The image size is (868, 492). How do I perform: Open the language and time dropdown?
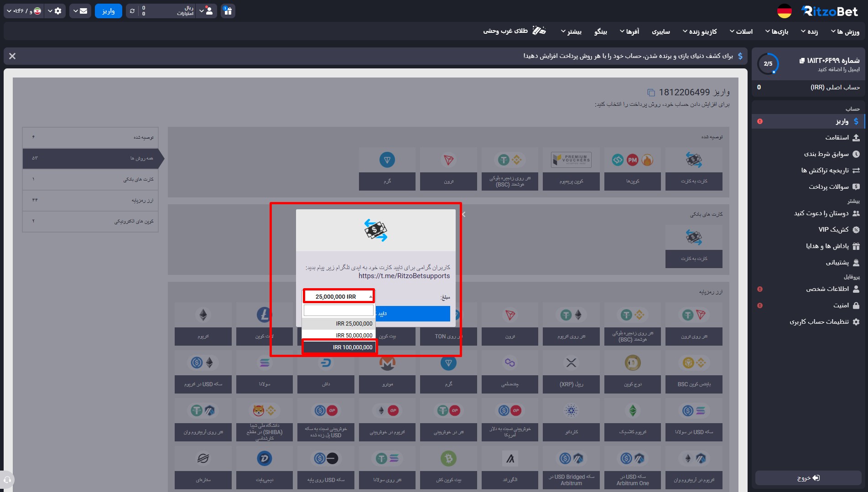(x=24, y=11)
